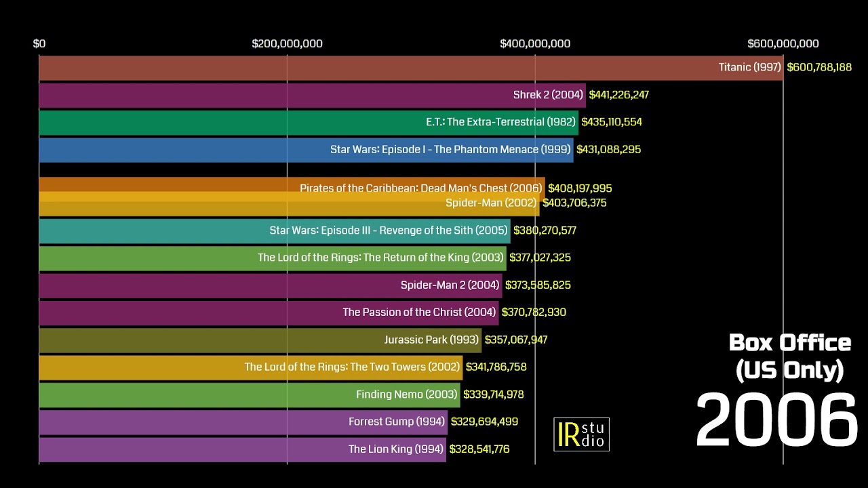Click Star Wars: Episode III - Revenge of the Sith label
This screenshot has height=488, width=868.
(389, 230)
